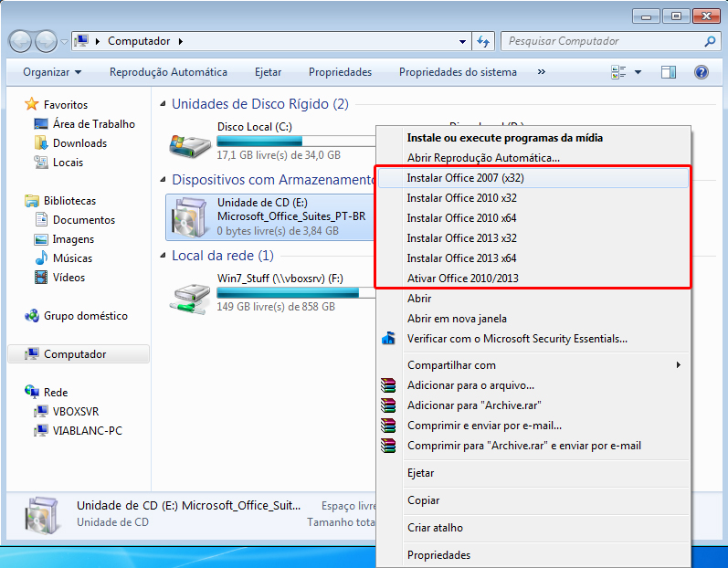Click the Disco Local (C:) usage bar
Image resolution: width=728 pixels, height=568 pixels.
point(296,141)
